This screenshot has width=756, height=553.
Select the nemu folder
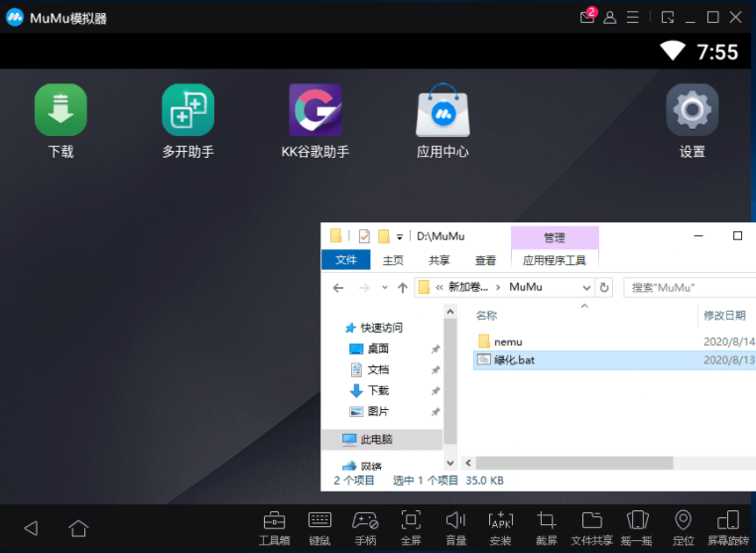coord(508,343)
